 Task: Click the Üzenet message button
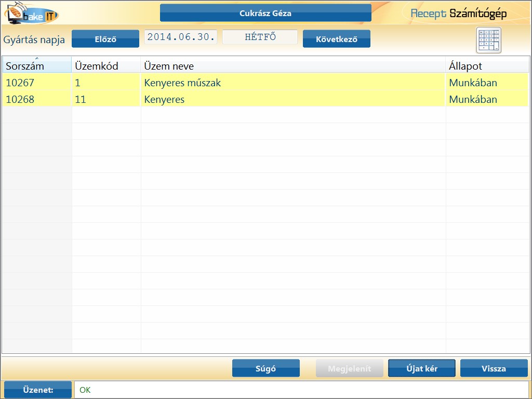click(37, 390)
